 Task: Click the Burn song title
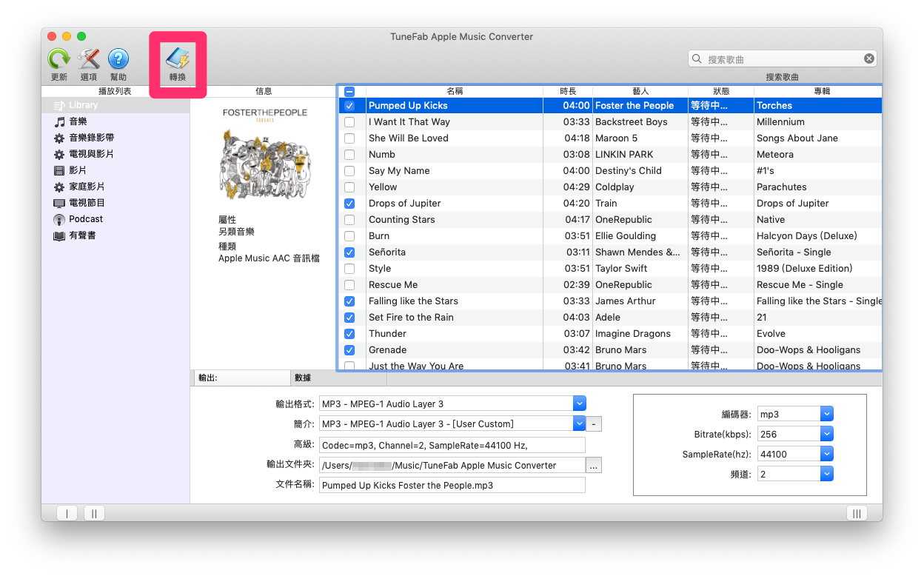(x=379, y=236)
